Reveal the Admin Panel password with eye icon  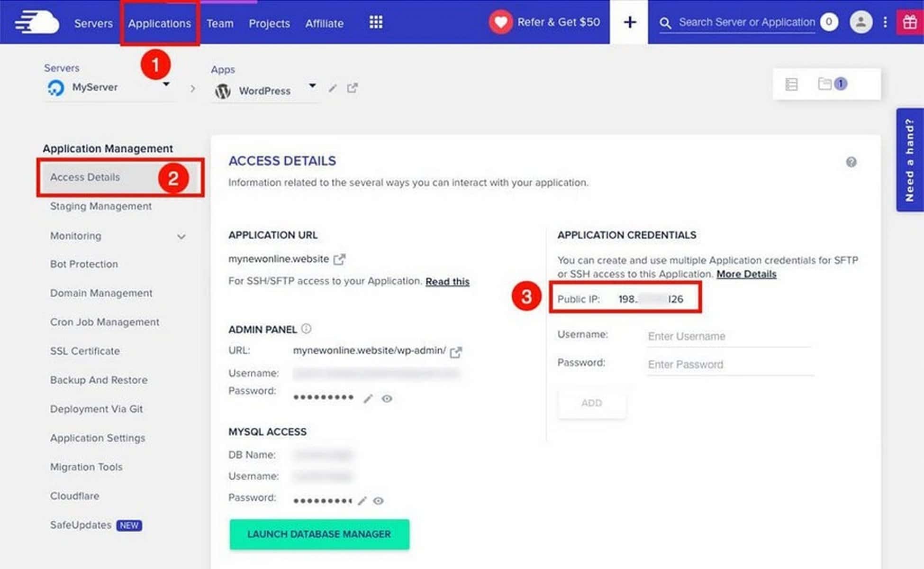coord(387,398)
